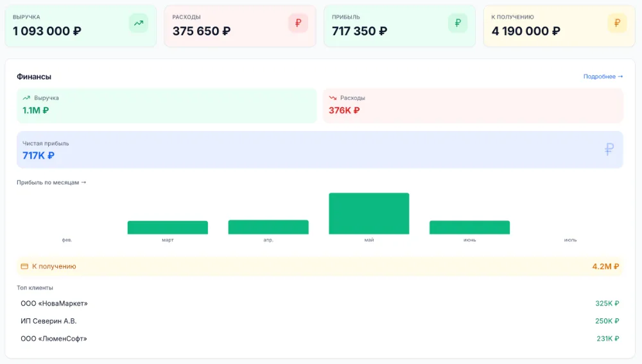The image size is (642, 364).
Task: Click the green ruble icon in Прибыль card
Action: point(458,23)
